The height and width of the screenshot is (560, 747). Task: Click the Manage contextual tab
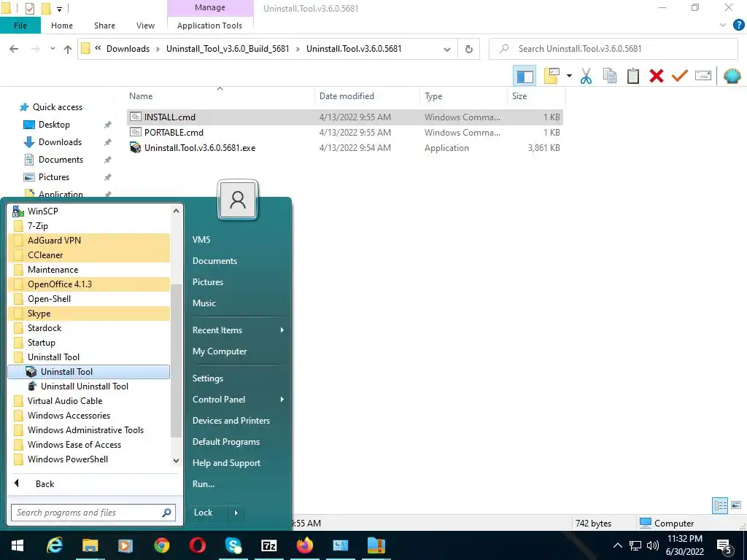[x=210, y=7]
